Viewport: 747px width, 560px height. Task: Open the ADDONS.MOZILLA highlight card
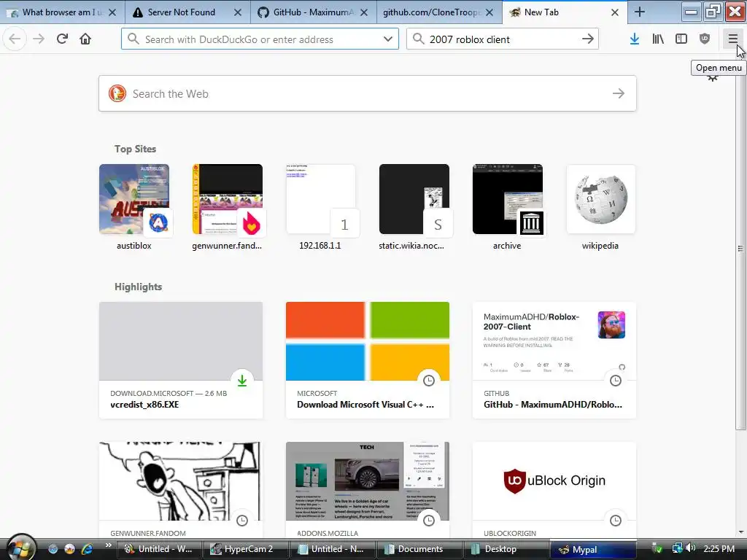click(368, 491)
